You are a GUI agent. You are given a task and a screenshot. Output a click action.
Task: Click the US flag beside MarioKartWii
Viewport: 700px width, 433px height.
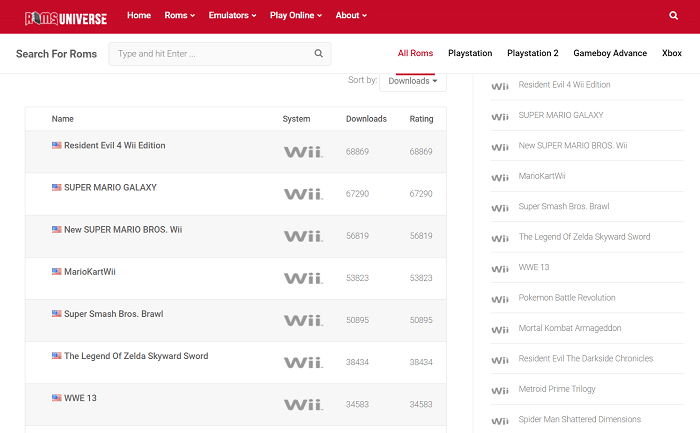click(57, 271)
